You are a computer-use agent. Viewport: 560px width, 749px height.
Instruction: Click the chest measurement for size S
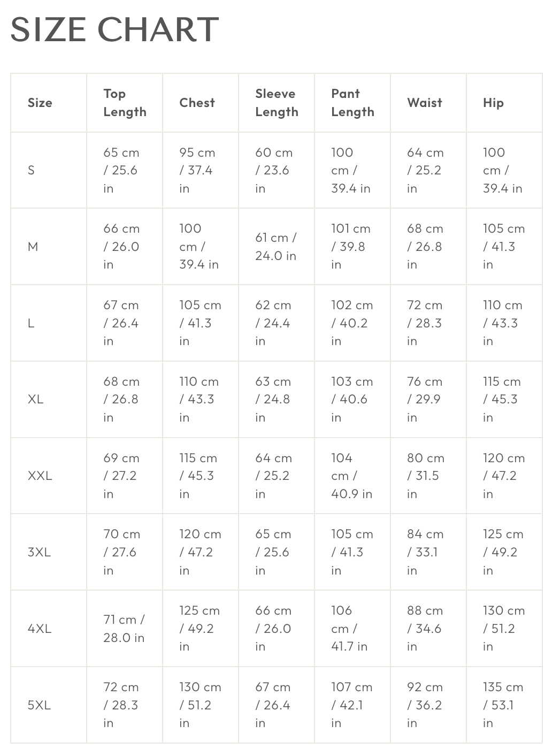tap(197, 170)
